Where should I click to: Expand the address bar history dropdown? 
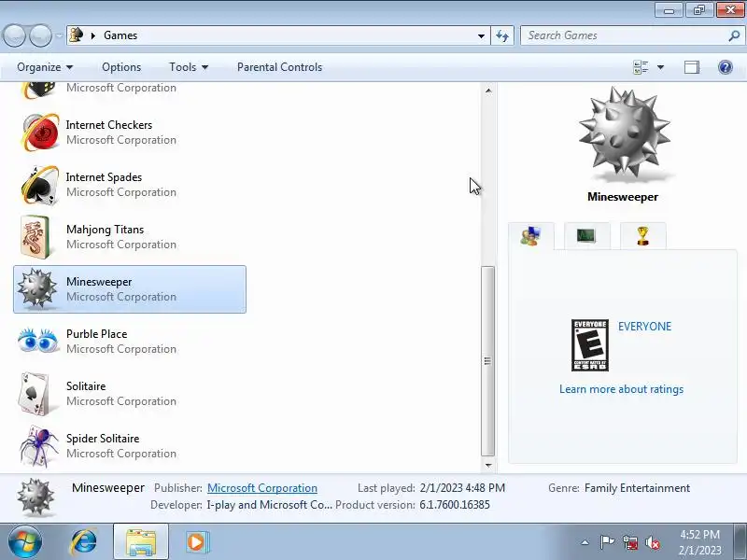[x=481, y=35]
